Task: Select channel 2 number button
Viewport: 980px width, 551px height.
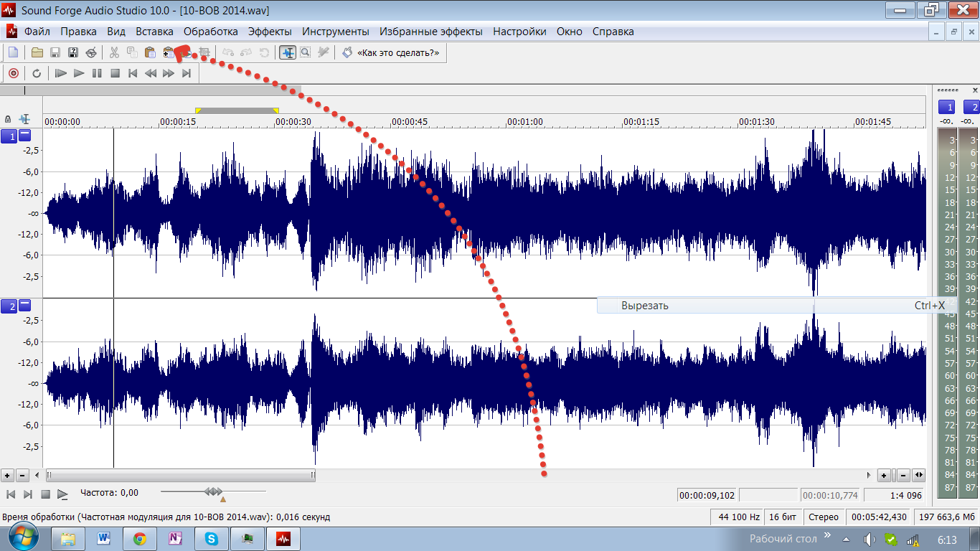Action: pos(9,306)
